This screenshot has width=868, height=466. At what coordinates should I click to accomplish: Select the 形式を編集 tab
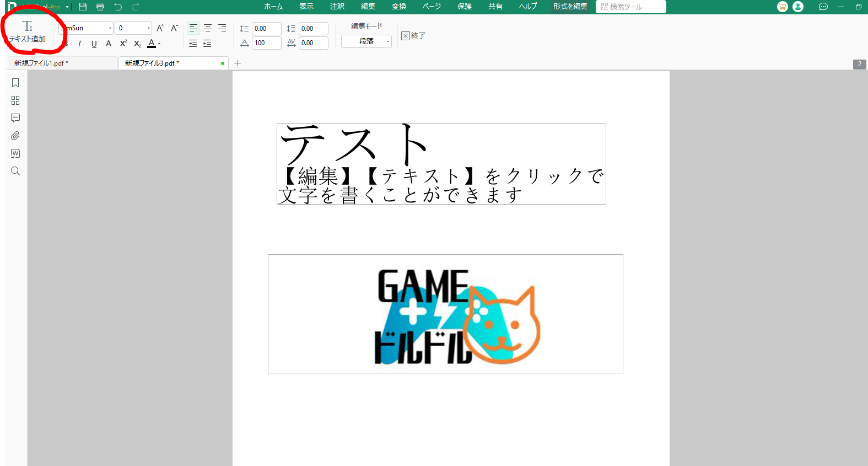coord(570,7)
